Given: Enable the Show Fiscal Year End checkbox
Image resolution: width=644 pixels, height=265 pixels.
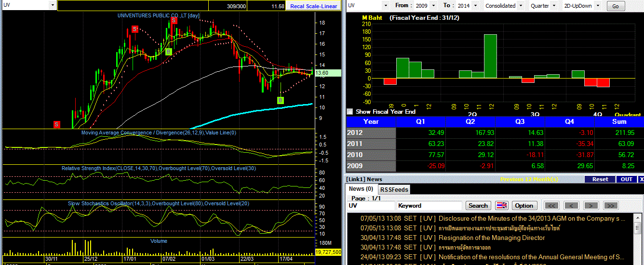Looking at the screenshot, I should click(x=350, y=111).
